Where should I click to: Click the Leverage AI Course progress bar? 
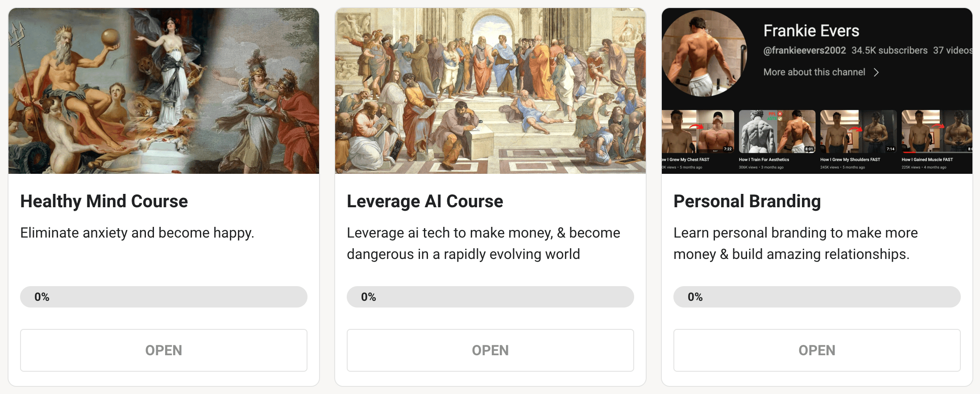(490, 297)
